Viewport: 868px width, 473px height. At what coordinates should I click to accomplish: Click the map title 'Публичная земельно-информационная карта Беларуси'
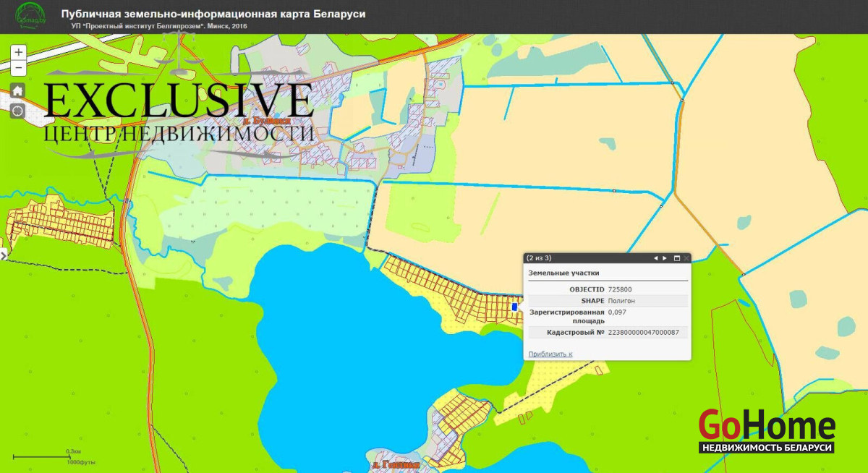(x=213, y=14)
